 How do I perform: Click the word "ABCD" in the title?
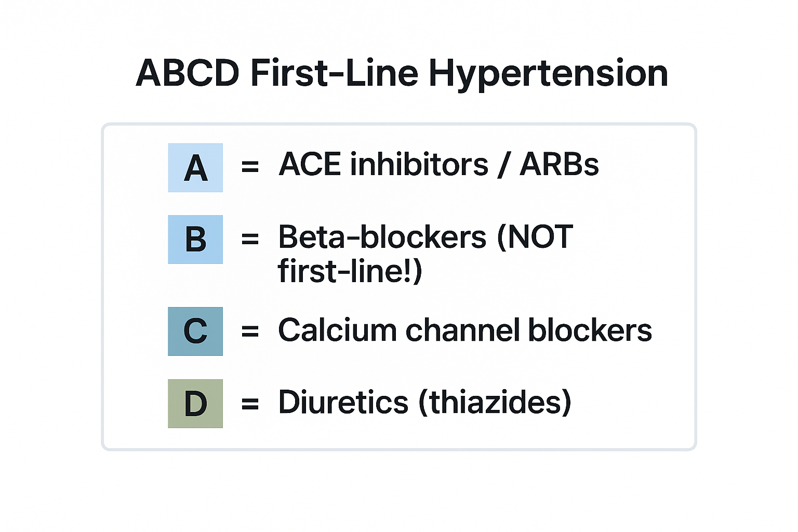(188, 73)
